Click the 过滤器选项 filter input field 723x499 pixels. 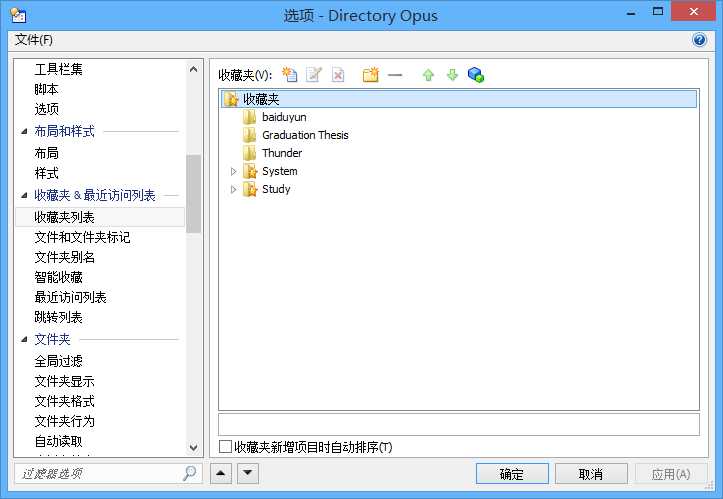coord(108,473)
